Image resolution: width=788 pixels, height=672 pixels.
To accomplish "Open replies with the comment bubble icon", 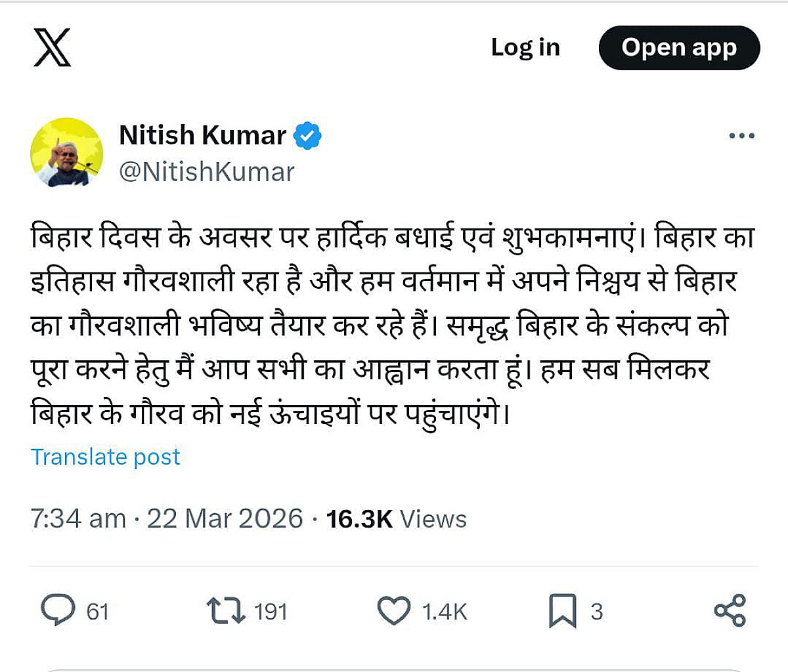I will pos(58,610).
